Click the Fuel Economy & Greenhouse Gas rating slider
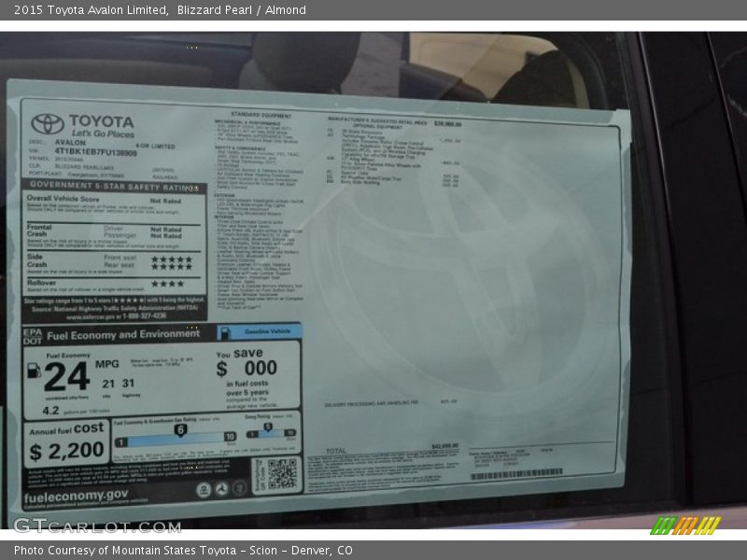Viewport: 747px width, 560px height. click(x=176, y=435)
